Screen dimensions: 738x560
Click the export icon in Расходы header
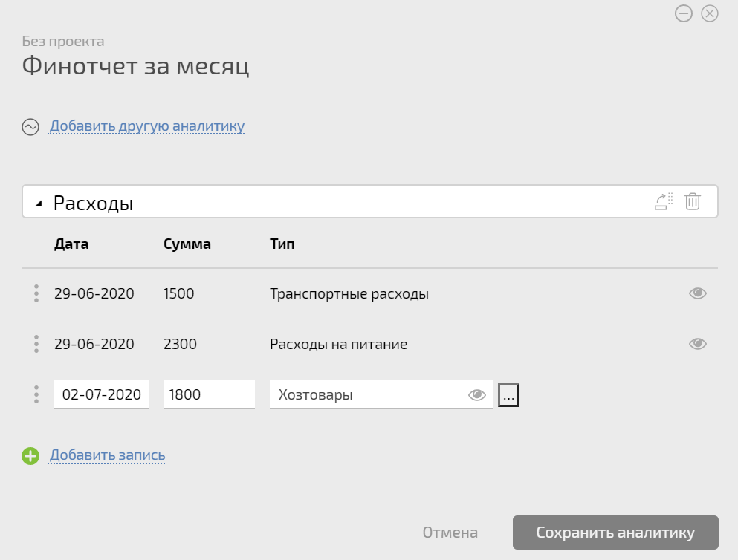[664, 201]
